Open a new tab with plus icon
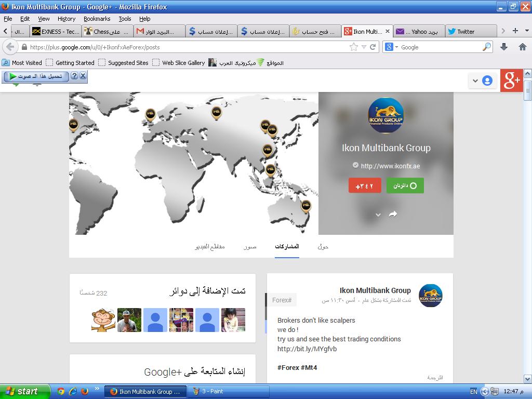This screenshot has width=532, height=399. (x=515, y=31)
